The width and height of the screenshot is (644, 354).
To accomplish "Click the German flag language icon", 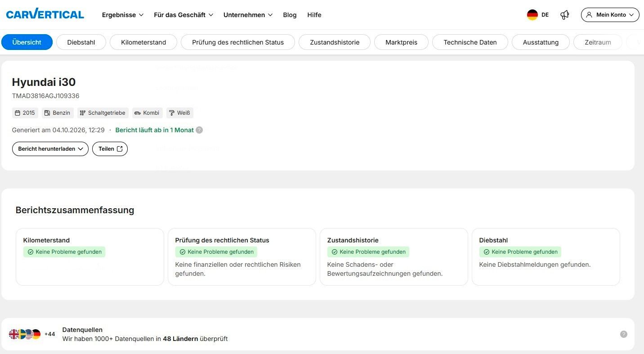I will pyautogui.click(x=532, y=15).
